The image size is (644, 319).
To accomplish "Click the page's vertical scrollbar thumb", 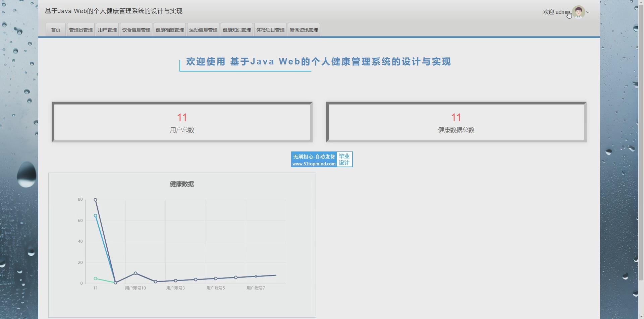I will pos(641,141).
